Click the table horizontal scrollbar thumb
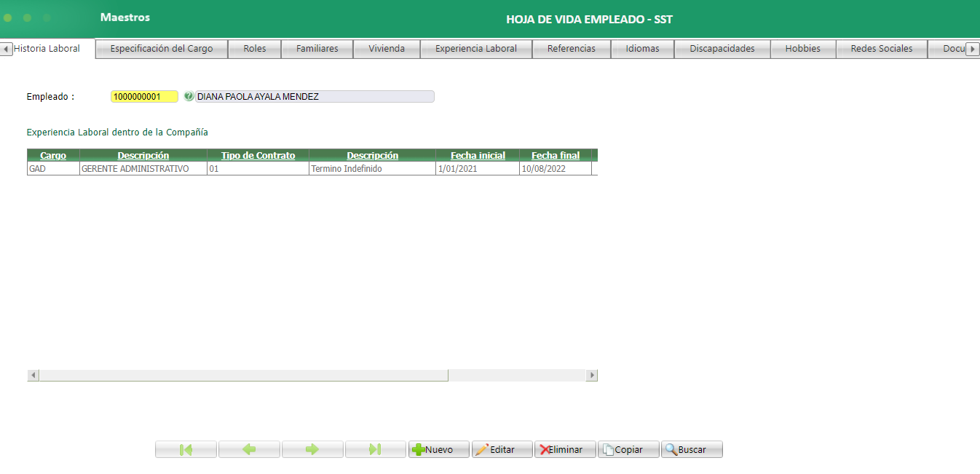980x474 pixels. tap(244, 375)
